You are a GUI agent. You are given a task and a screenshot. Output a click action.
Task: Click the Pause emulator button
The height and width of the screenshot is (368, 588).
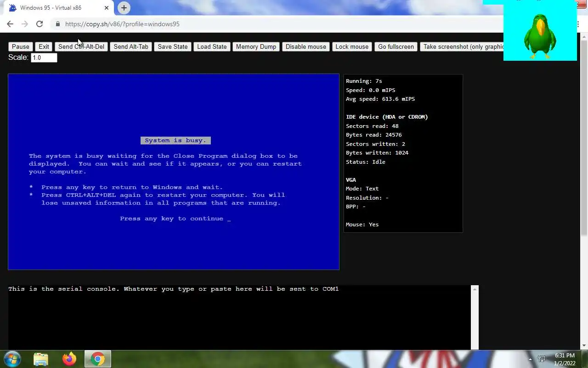[21, 46]
